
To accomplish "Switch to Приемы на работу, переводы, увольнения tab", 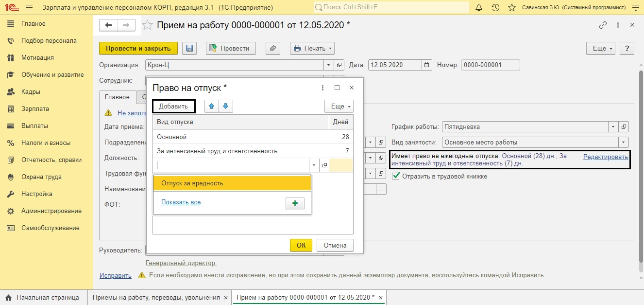I will pos(156,297).
